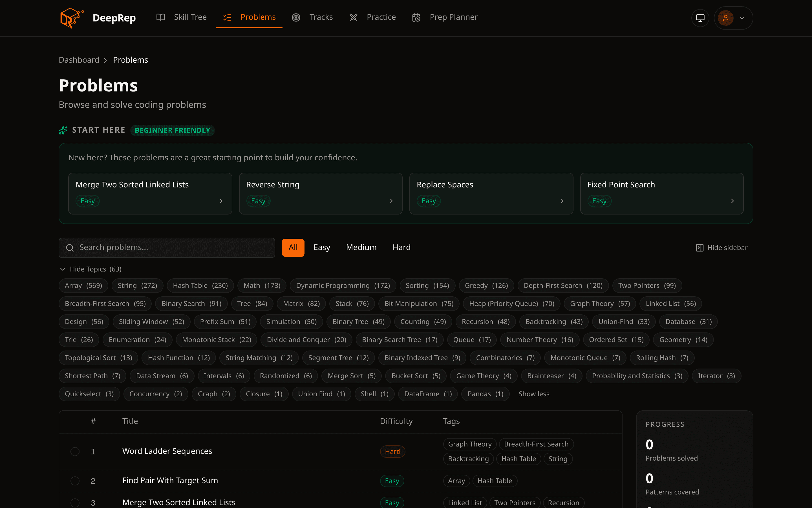Click Graph Theory tag in Word Ladder row
Image resolution: width=812 pixels, height=508 pixels.
[x=470, y=444]
